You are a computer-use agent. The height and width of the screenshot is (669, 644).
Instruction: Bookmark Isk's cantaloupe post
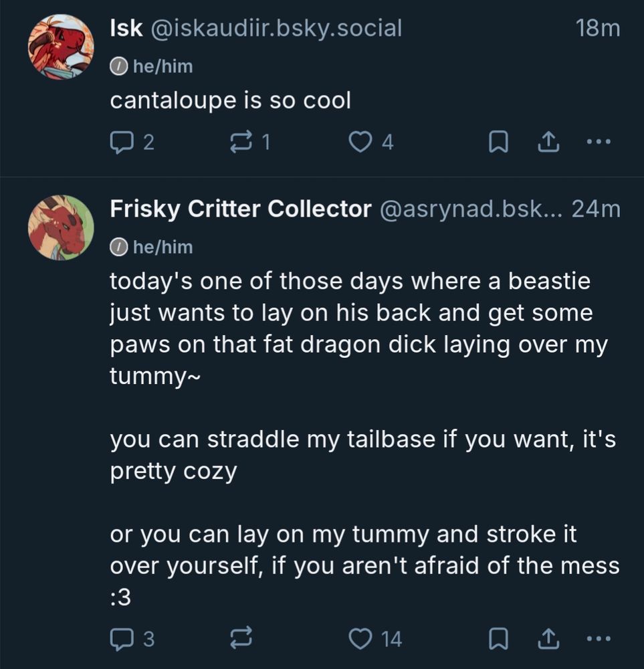click(x=498, y=142)
